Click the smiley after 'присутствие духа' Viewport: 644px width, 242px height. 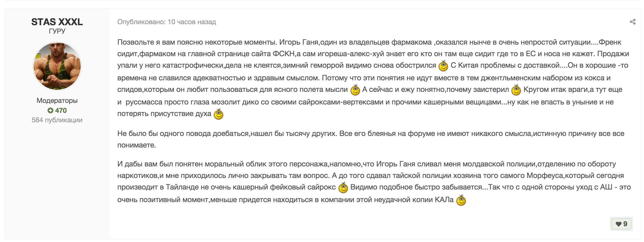[x=219, y=114]
